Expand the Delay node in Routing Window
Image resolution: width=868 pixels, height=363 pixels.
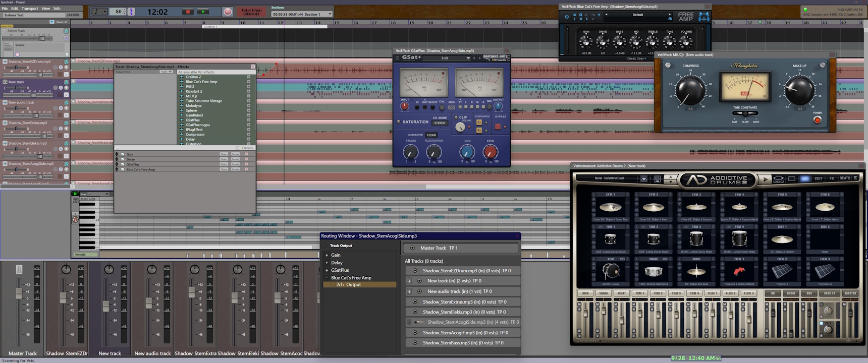pos(327,263)
